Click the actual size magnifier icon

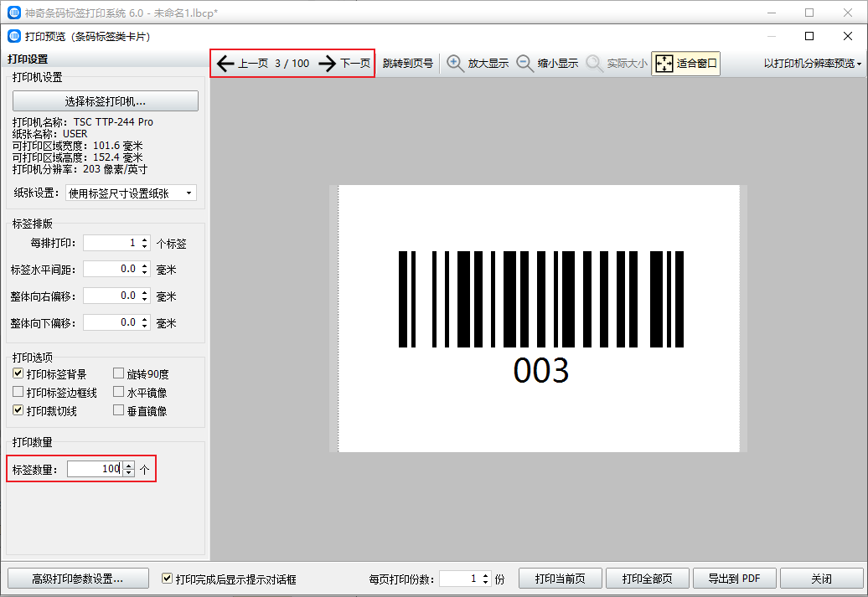pos(595,64)
